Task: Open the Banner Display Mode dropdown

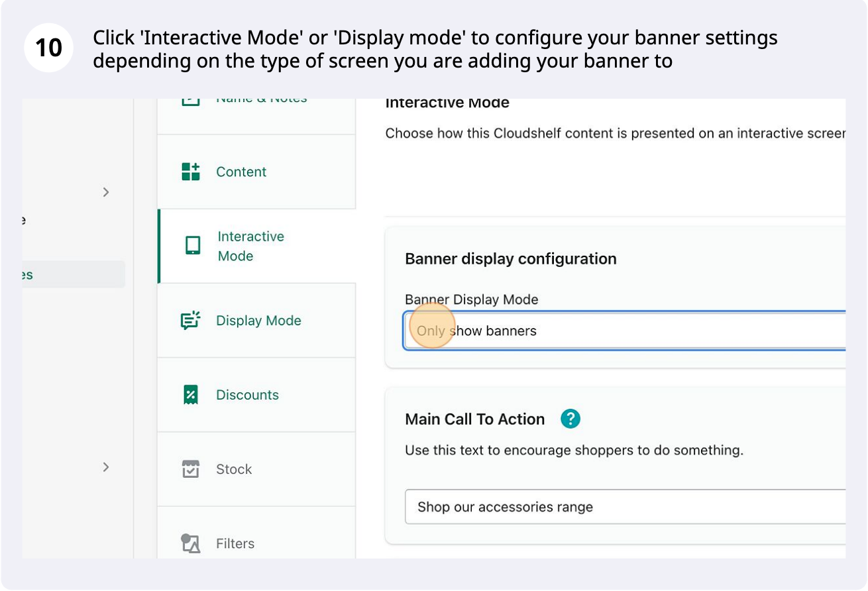Action: tap(625, 331)
